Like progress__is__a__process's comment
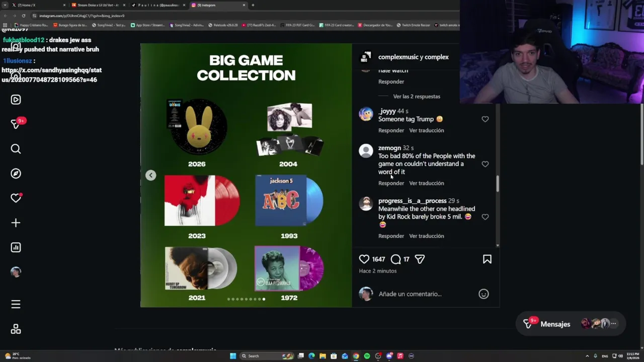644x362 pixels. pyautogui.click(x=485, y=217)
